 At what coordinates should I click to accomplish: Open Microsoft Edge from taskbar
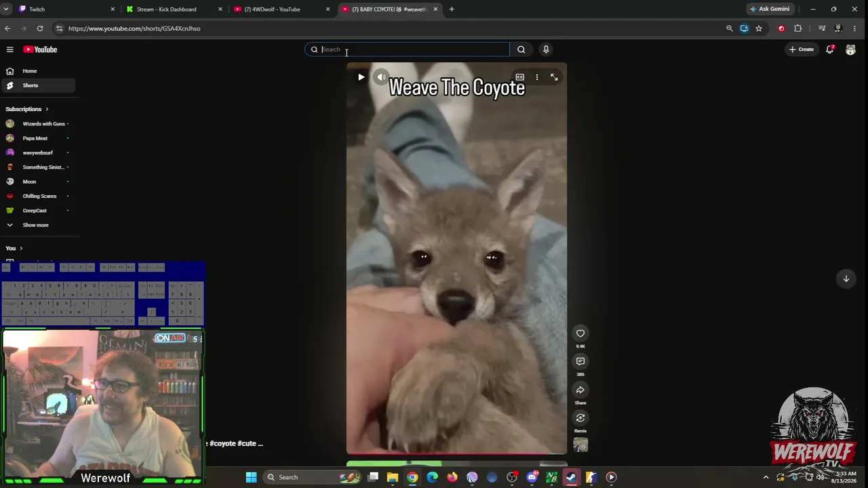[433, 477]
